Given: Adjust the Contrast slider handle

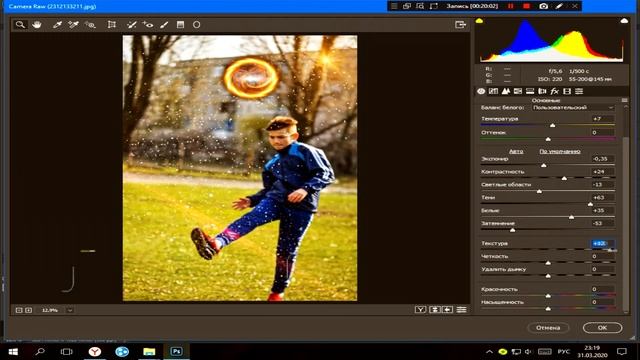Looking at the screenshot, I should [x=564, y=178].
